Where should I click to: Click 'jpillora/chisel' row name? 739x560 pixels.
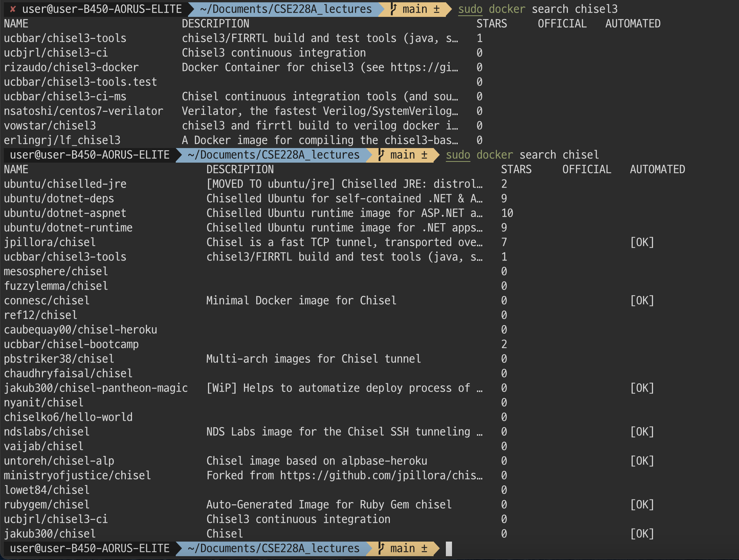point(50,242)
